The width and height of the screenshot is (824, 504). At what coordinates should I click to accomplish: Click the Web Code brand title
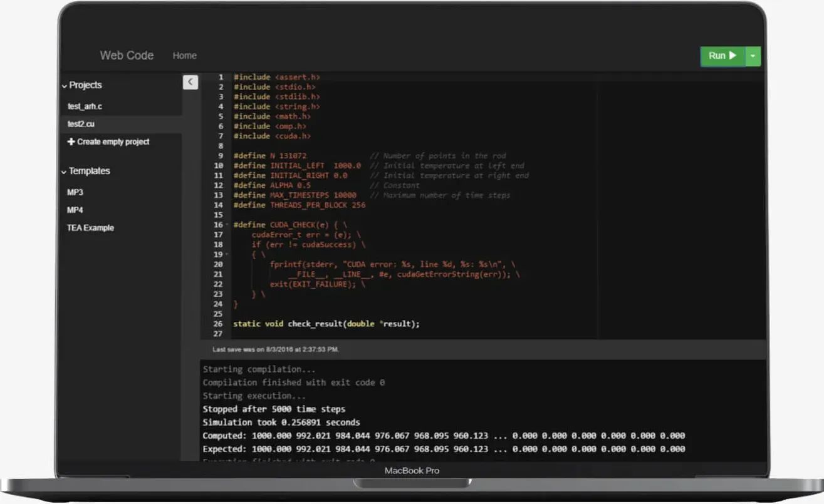[127, 55]
